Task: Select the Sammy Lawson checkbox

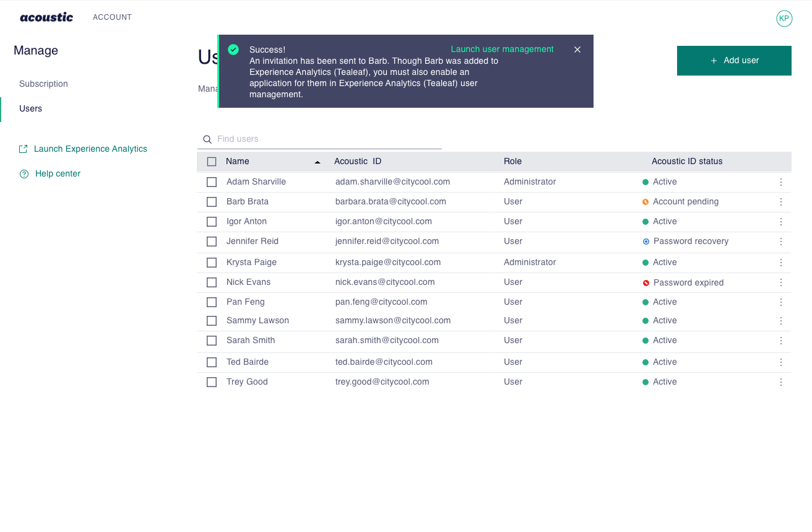Action: tap(212, 321)
